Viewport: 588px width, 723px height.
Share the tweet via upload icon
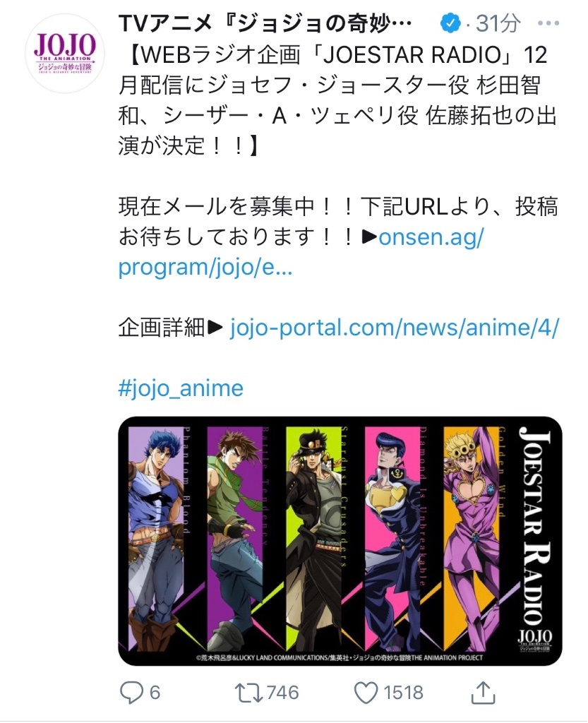(x=483, y=693)
